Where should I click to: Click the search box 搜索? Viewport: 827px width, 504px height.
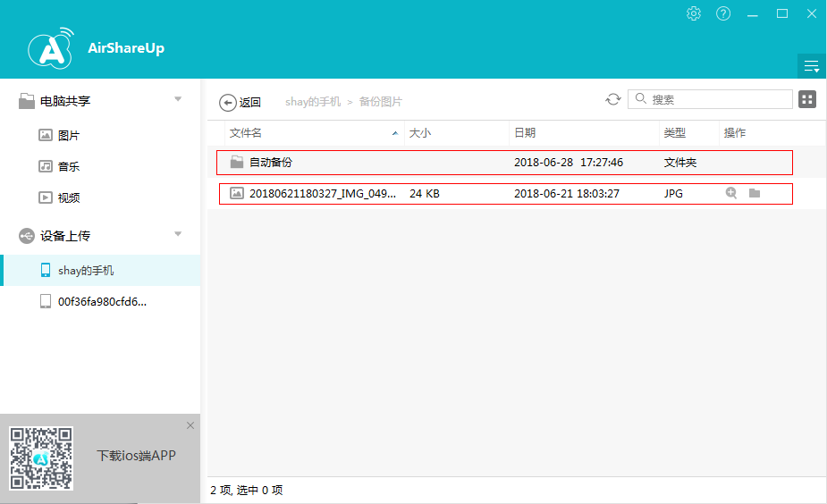coord(710,99)
